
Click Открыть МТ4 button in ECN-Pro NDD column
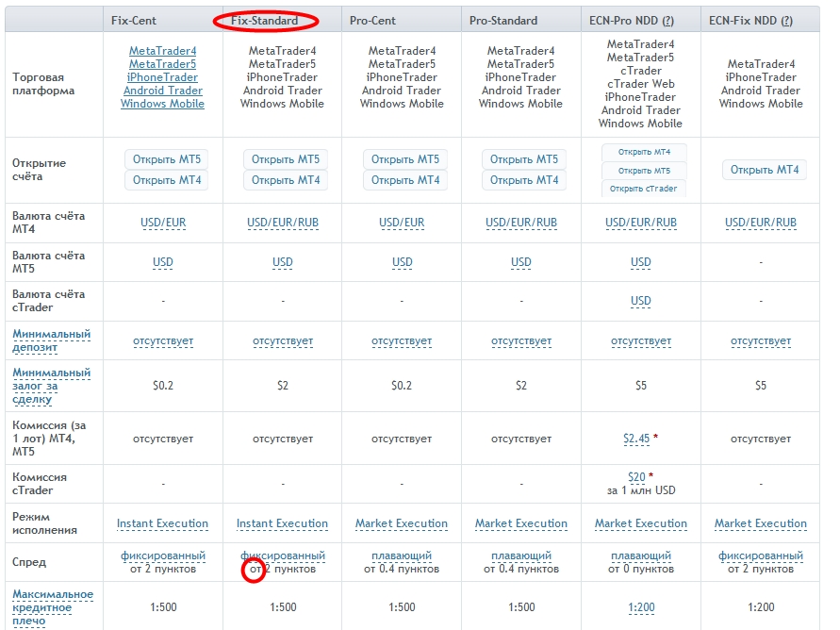(x=644, y=152)
